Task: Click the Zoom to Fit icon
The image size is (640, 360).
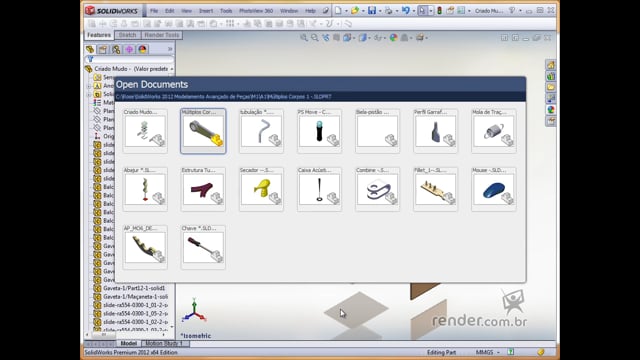Action: point(304,38)
